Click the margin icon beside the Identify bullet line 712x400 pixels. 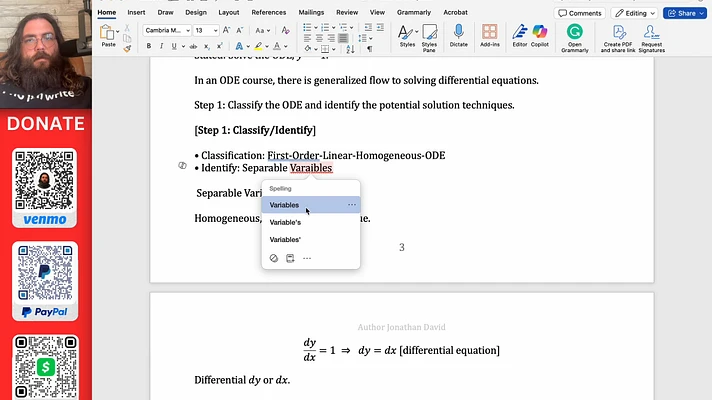pyautogui.click(x=182, y=166)
